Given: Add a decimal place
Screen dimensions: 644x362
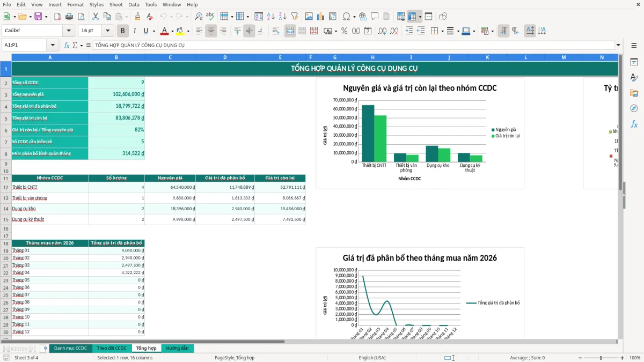Looking at the screenshot, I should [381, 31].
